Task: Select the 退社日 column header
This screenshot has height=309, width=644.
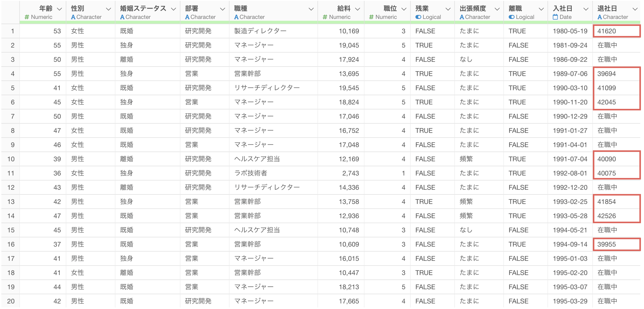Action: tap(617, 12)
